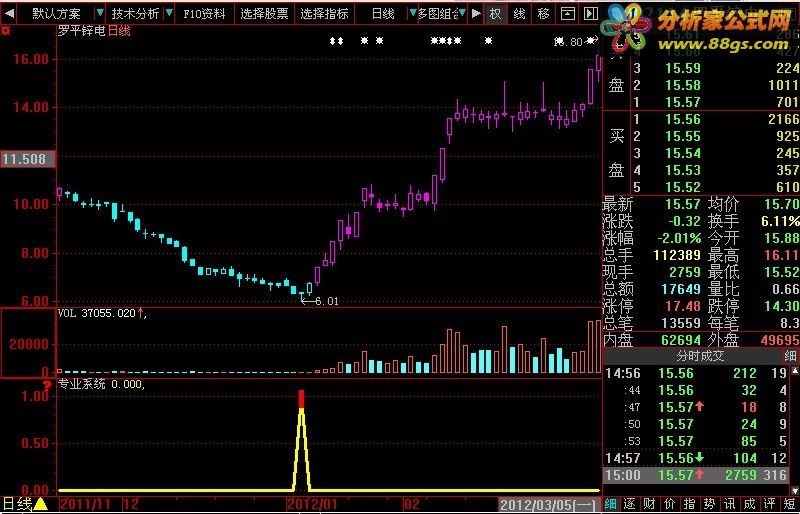Click the 6.01 lowest price annotation
Viewport: 800px width, 514px height.
pyautogui.click(x=327, y=301)
